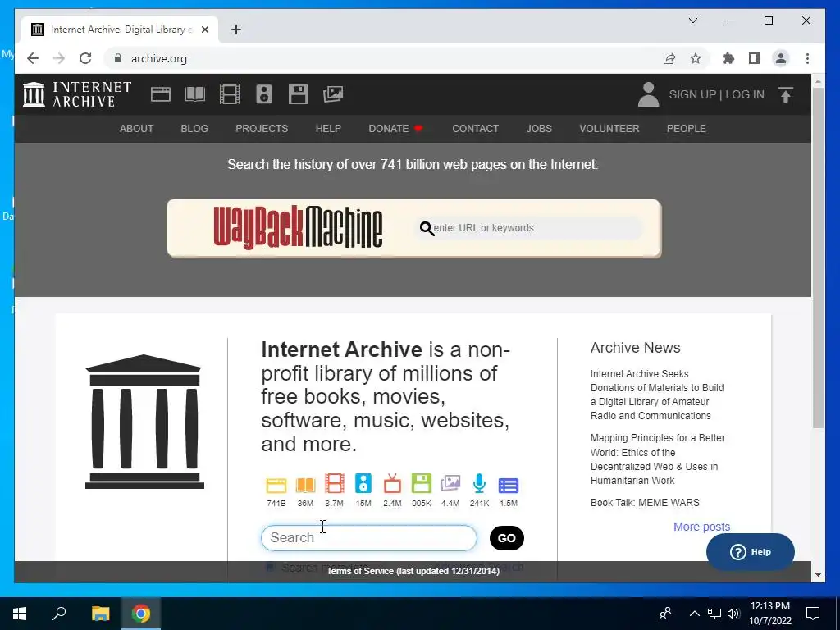Open the Chrome profile icon
Image resolution: width=840 pixels, height=630 pixels.
[x=781, y=58]
